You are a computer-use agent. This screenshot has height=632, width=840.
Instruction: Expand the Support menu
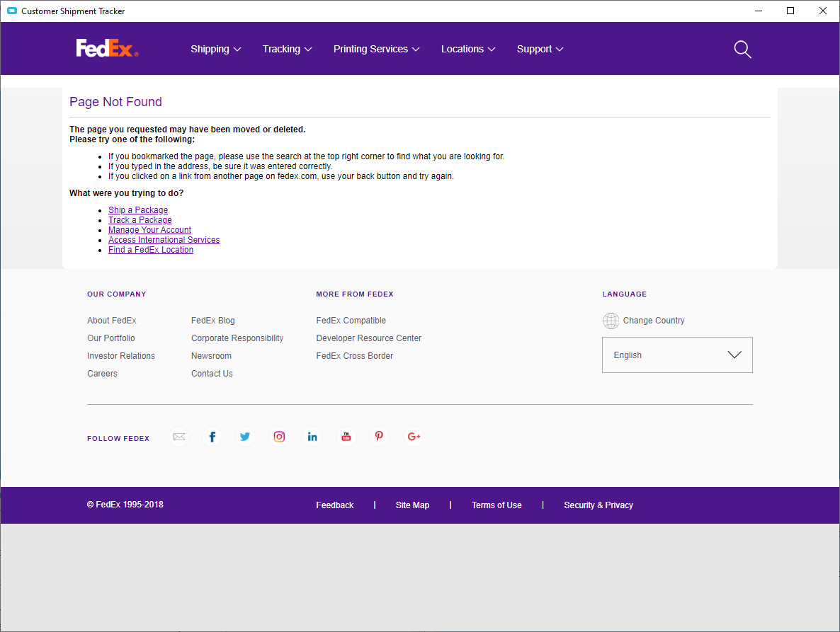pos(540,50)
